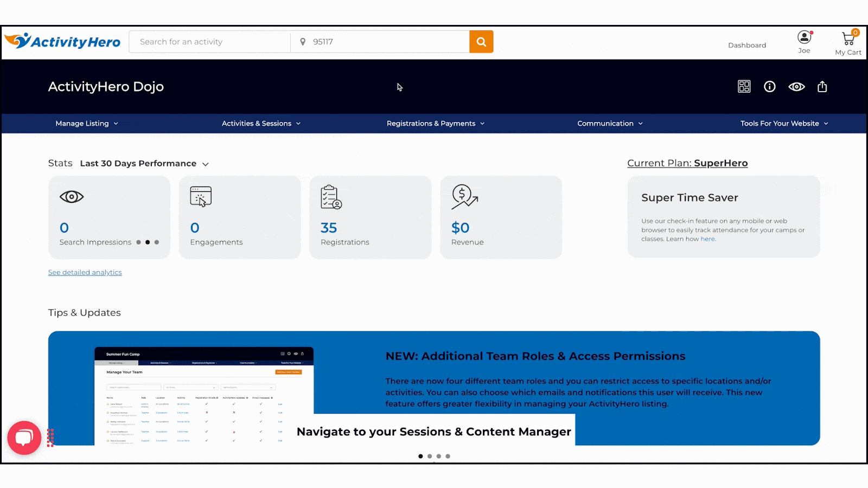
Task: Click the Search for an activity field
Action: (209, 42)
